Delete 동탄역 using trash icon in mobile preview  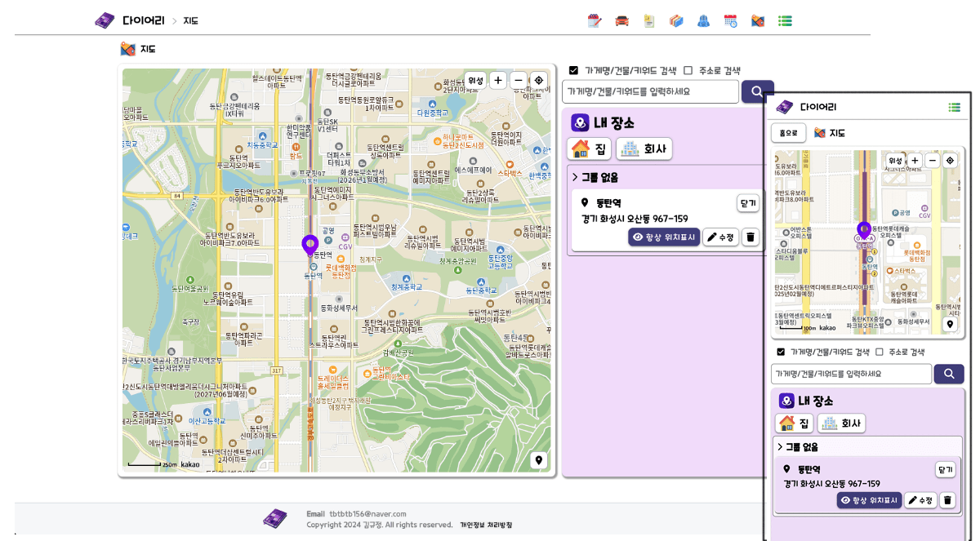947,500
